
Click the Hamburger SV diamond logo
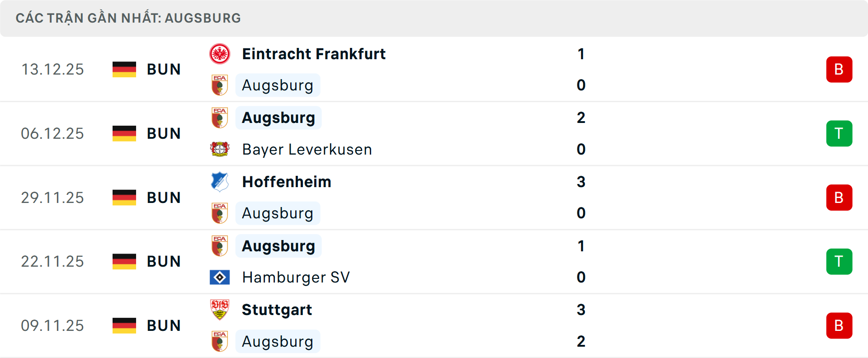click(x=220, y=277)
